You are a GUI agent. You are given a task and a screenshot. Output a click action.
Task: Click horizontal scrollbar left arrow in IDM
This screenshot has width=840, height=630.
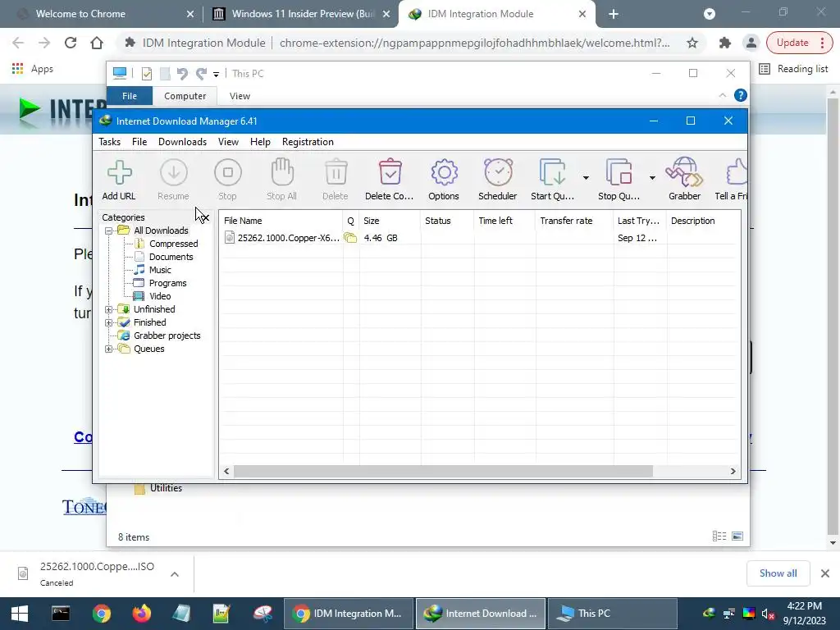(x=226, y=472)
